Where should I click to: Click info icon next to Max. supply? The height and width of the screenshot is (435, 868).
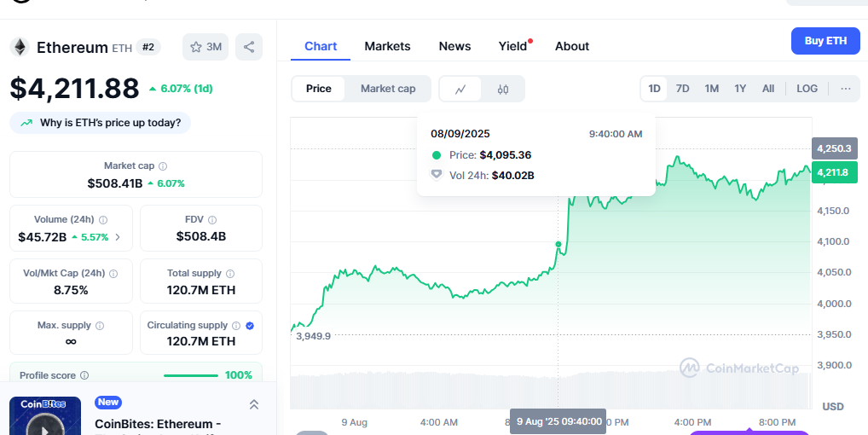click(100, 326)
